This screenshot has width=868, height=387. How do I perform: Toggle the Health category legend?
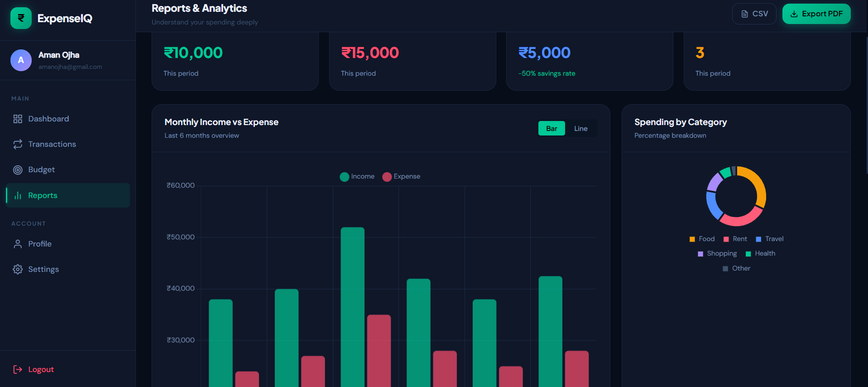tap(760, 253)
